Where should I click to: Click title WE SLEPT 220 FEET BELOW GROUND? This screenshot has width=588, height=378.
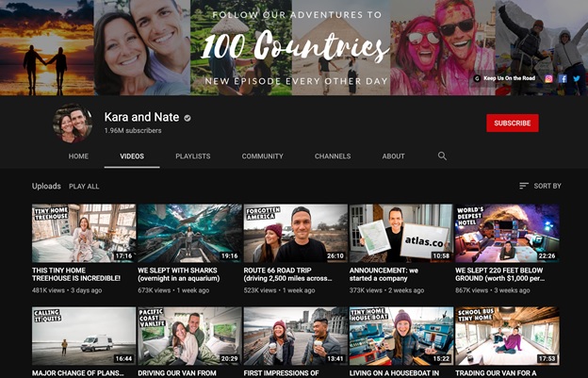click(499, 274)
